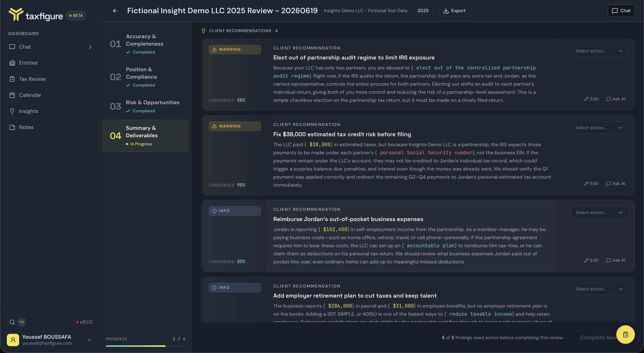Screen dimensions: 644x353
Task: Open the Chat panel button
Action: [x=621, y=10]
